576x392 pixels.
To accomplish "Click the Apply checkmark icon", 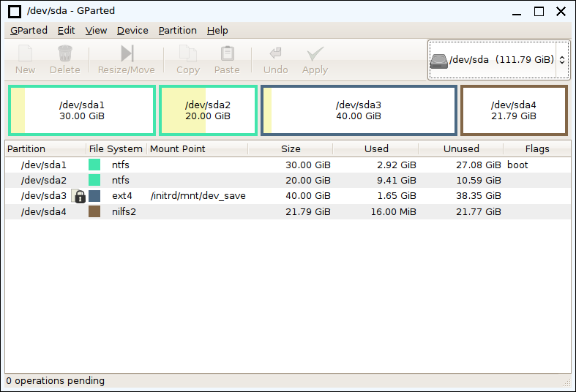I will (x=315, y=53).
